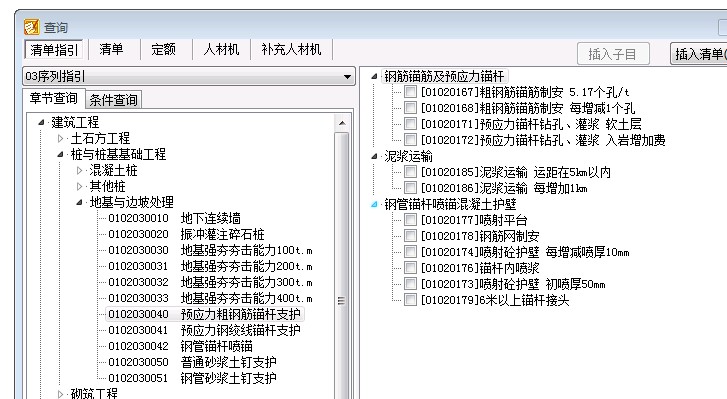Tick the [01020185]泥浆运输 运距在5km以内 checkbox
This screenshot has height=399, width=727.
pos(410,172)
